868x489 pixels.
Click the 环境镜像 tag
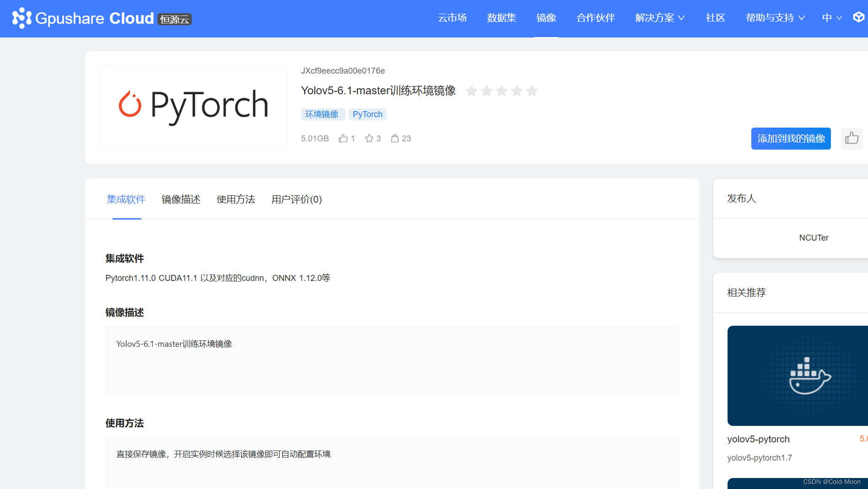(x=323, y=114)
